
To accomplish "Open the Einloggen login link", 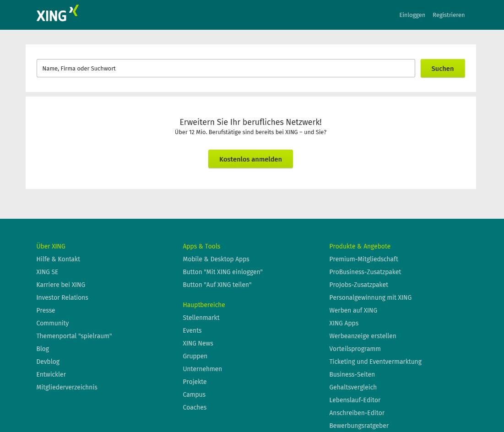I will tap(412, 15).
